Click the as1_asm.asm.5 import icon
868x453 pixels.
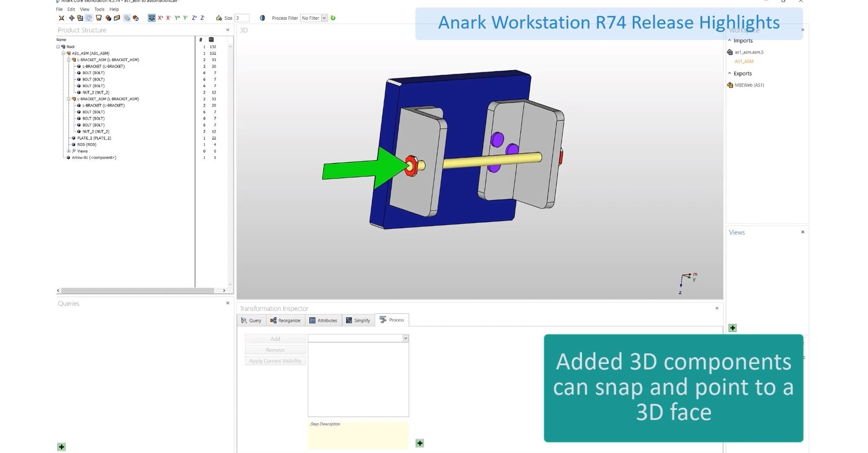[x=730, y=52]
